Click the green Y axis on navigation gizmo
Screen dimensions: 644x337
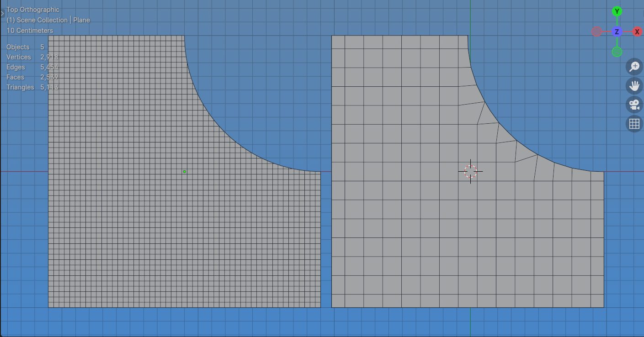pos(617,11)
